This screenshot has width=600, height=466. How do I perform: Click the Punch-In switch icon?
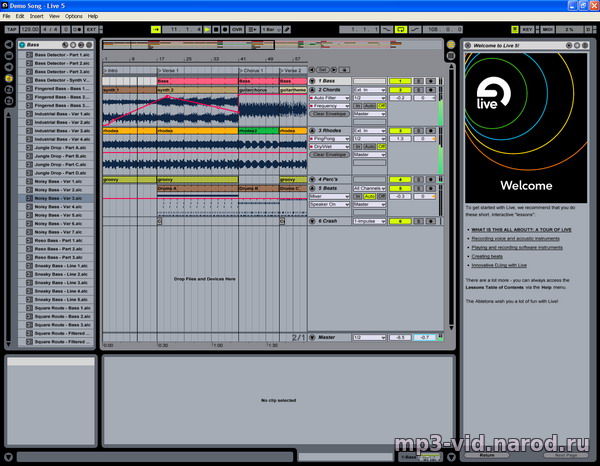pos(387,29)
